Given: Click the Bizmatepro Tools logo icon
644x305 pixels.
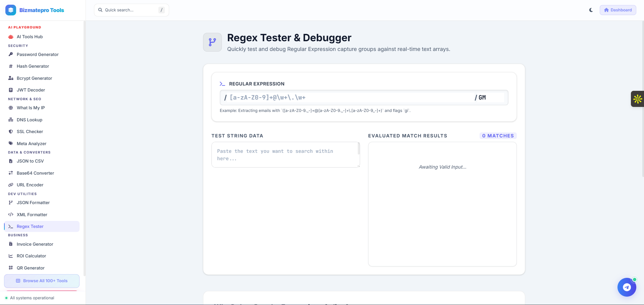Looking at the screenshot, I should [11, 10].
